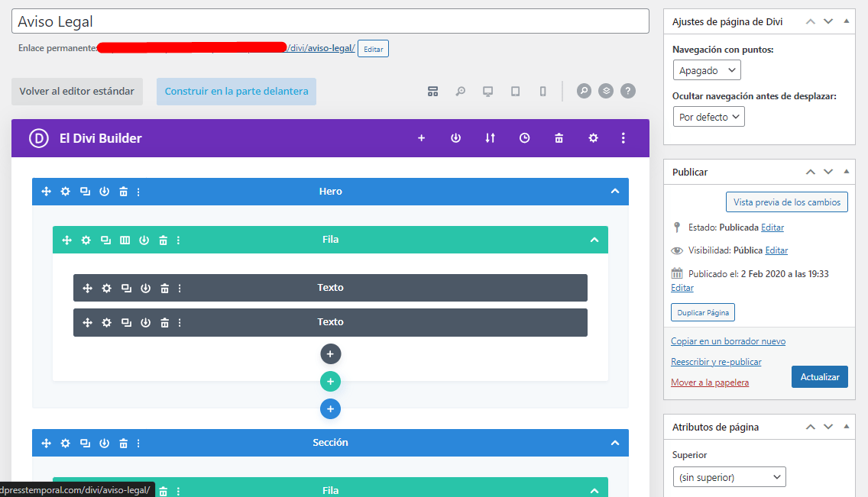Screen dimensions: 868x497
Task: Duplicate the Hero section
Action: (85, 192)
